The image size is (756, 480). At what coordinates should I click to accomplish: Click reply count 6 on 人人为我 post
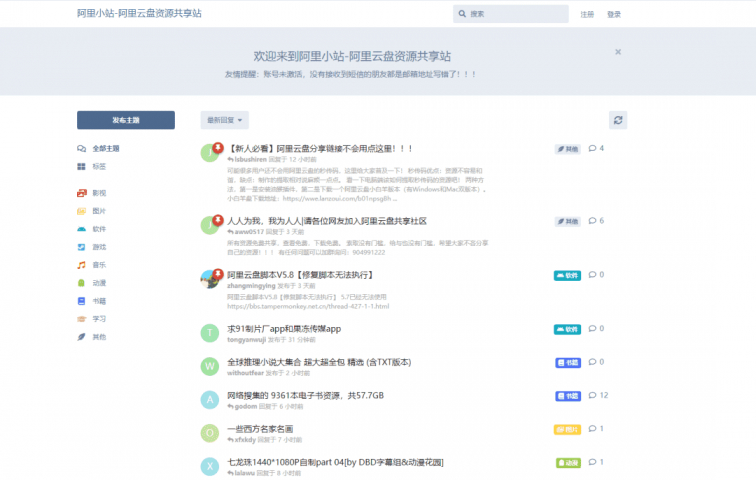[x=596, y=221]
